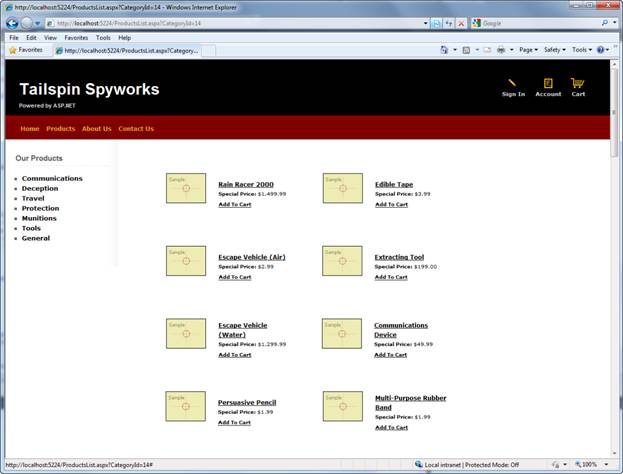
Task: Open the File menu
Action: coord(14,38)
